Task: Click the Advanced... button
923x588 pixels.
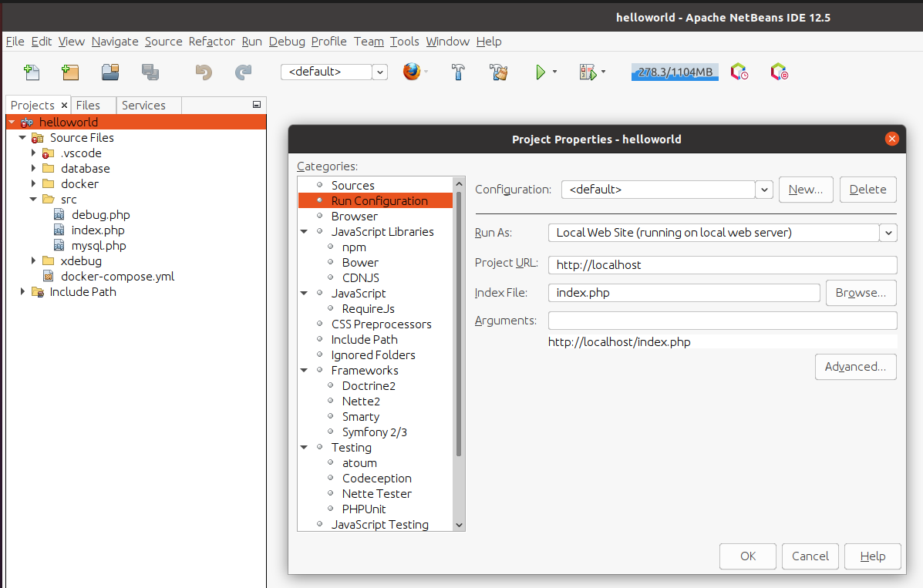Action: click(855, 367)
